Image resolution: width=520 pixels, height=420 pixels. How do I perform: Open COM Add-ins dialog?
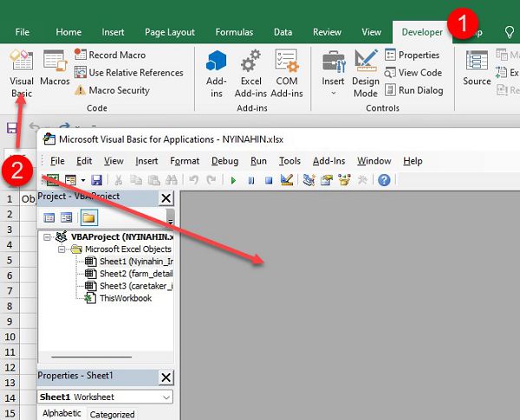click(287, 74)
